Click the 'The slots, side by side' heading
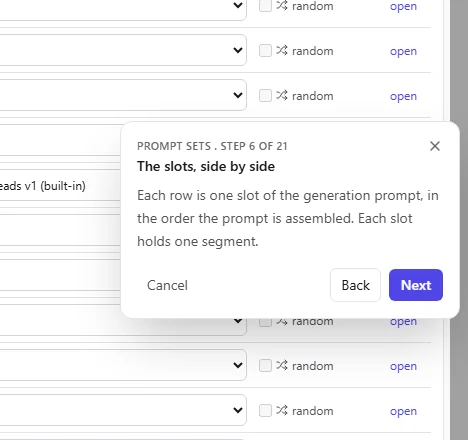 tap(206, 166)
